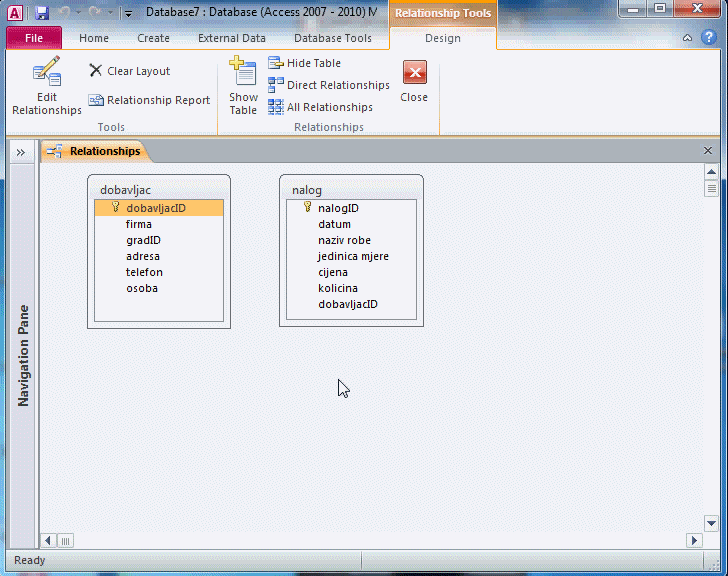Open Customize Quick Access Toolbar dropdown
728x576 pixels.
pyautogui.click(x=128, y=14)
